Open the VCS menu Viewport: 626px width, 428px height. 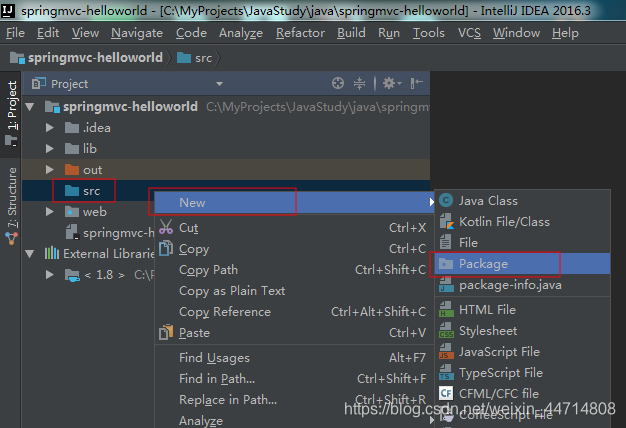pos(469,33)
